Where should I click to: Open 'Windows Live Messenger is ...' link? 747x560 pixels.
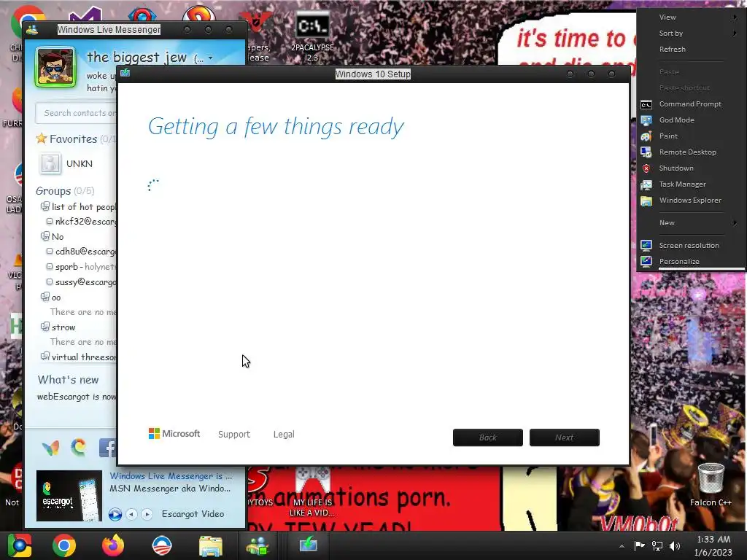171,475
